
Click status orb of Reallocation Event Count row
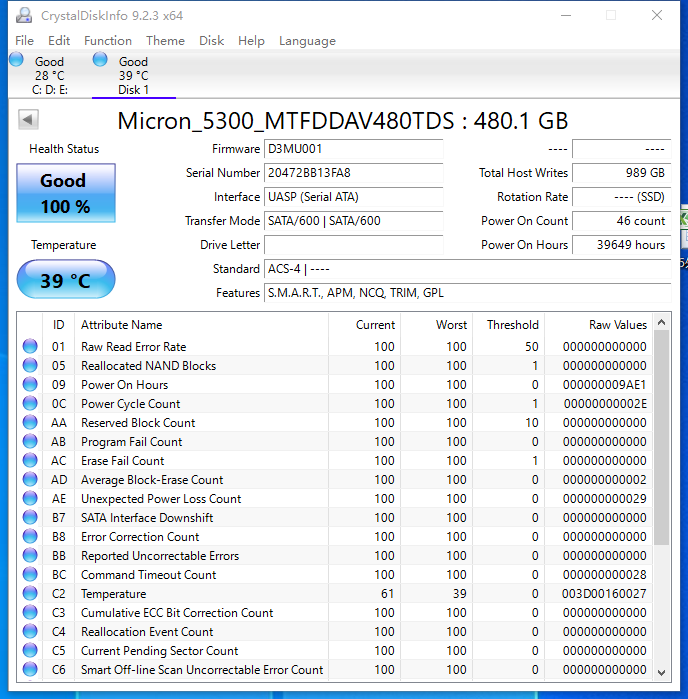coord(30,632)
